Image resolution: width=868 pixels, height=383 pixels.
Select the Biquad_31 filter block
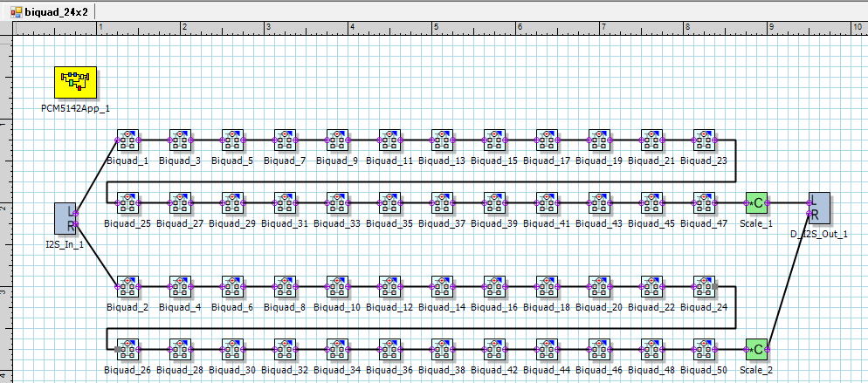285,202
